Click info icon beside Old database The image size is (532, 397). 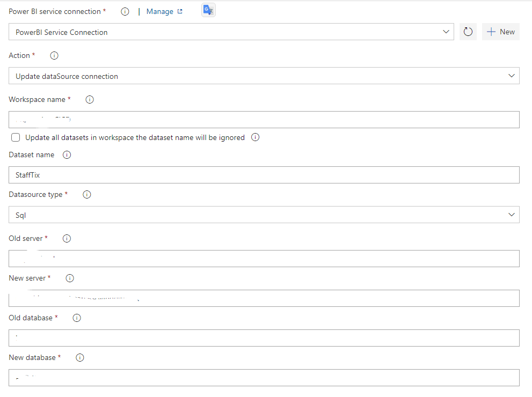pos(77,318)
